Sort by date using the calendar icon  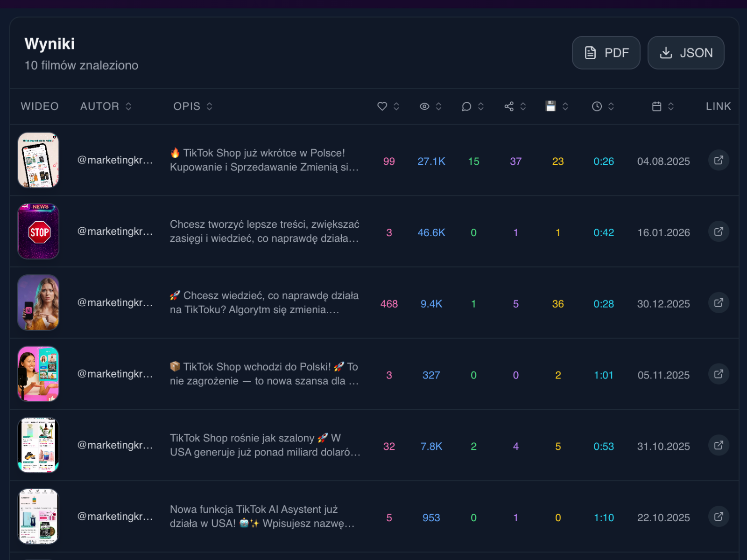(x=657, y=106)
